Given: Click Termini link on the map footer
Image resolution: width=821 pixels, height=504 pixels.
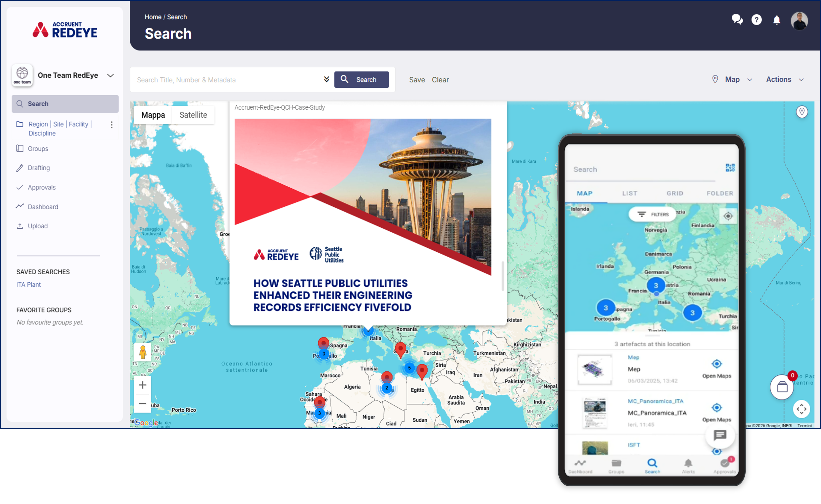Looking at the screenshot, I should coord(804,425).
